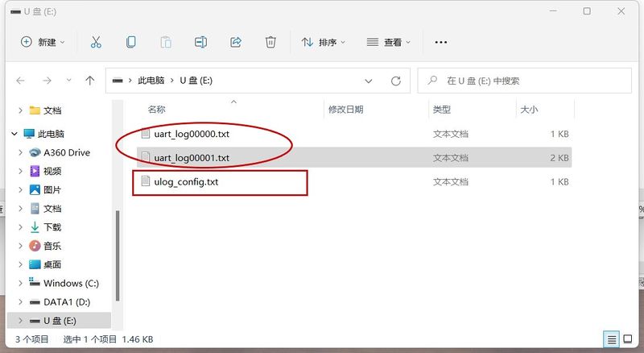This screenshot has width=644, height=353.
Task: Click the search magnifier icon
Action: tap(432, 81)
